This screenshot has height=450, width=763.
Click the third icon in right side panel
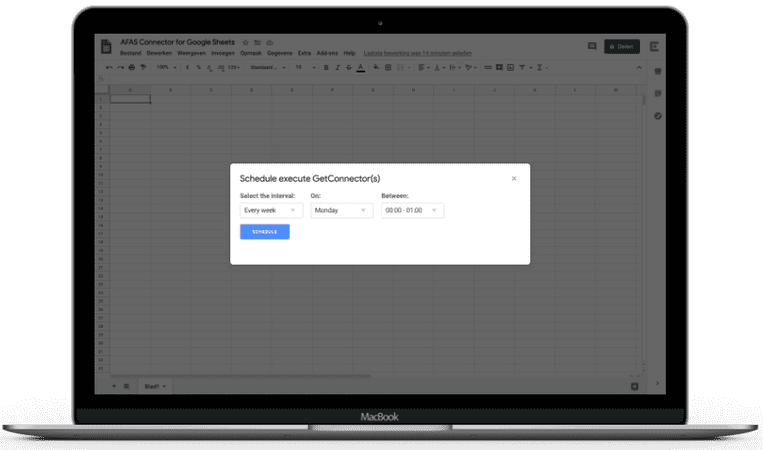658,116
